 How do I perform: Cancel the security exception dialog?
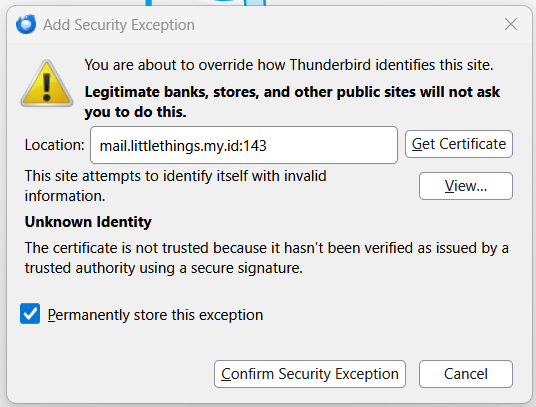tap(466, 374)
